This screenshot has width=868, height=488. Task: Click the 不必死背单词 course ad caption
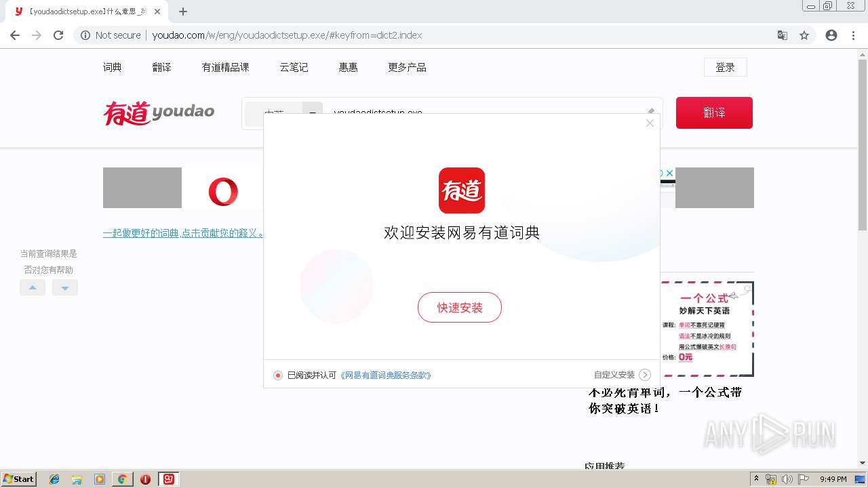coord(665,401)
